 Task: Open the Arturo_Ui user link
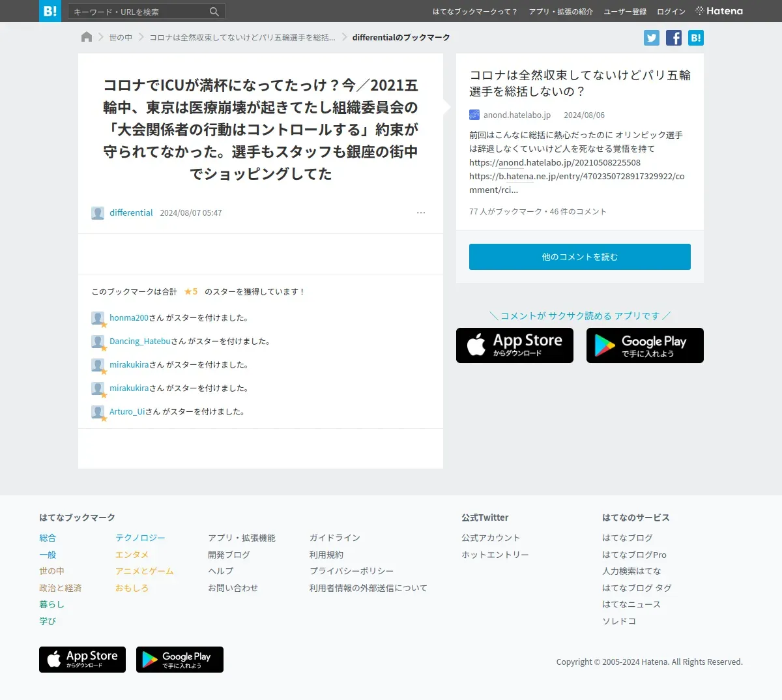click(x=127, y=412)
